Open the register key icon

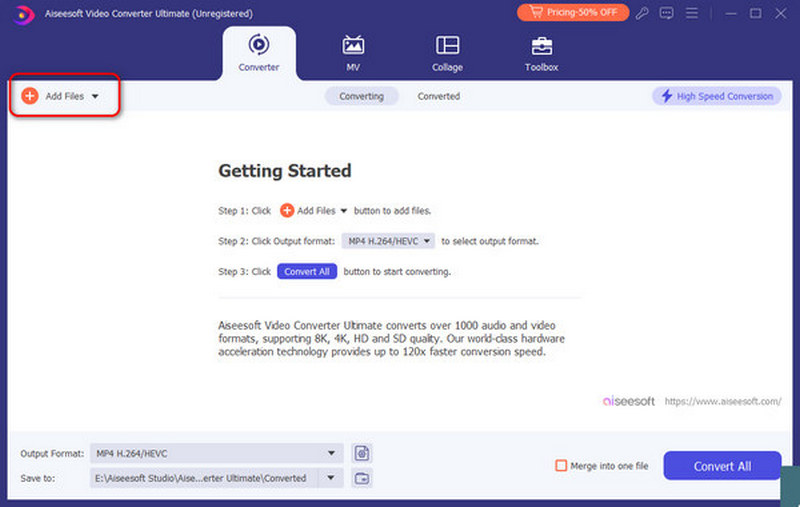(x=642, y=13)
